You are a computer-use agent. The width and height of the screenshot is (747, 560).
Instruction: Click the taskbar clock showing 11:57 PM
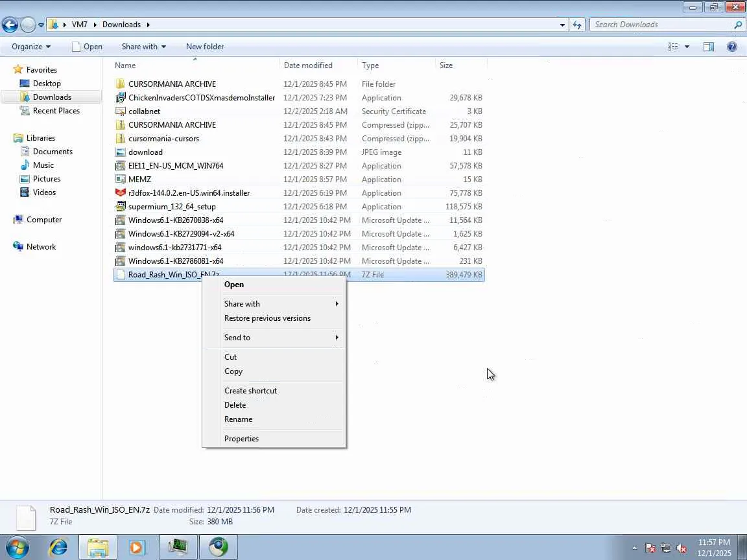[x=714, y=548]
